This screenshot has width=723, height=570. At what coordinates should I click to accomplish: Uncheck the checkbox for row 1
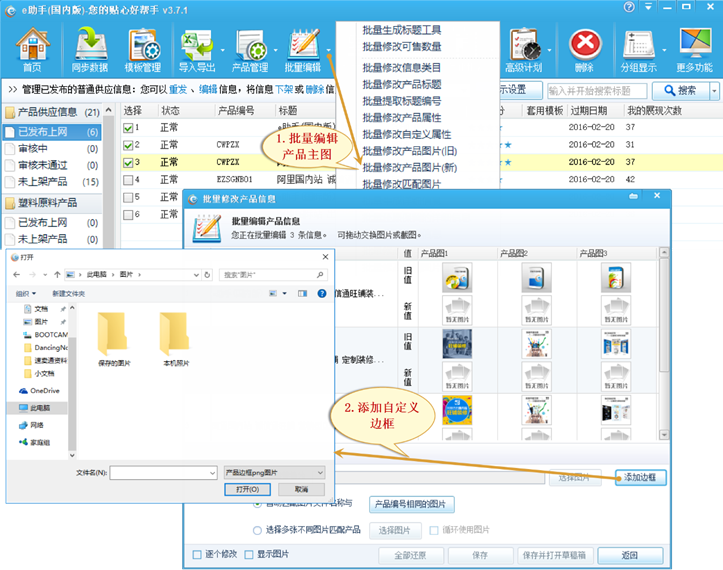pos(128,128)
